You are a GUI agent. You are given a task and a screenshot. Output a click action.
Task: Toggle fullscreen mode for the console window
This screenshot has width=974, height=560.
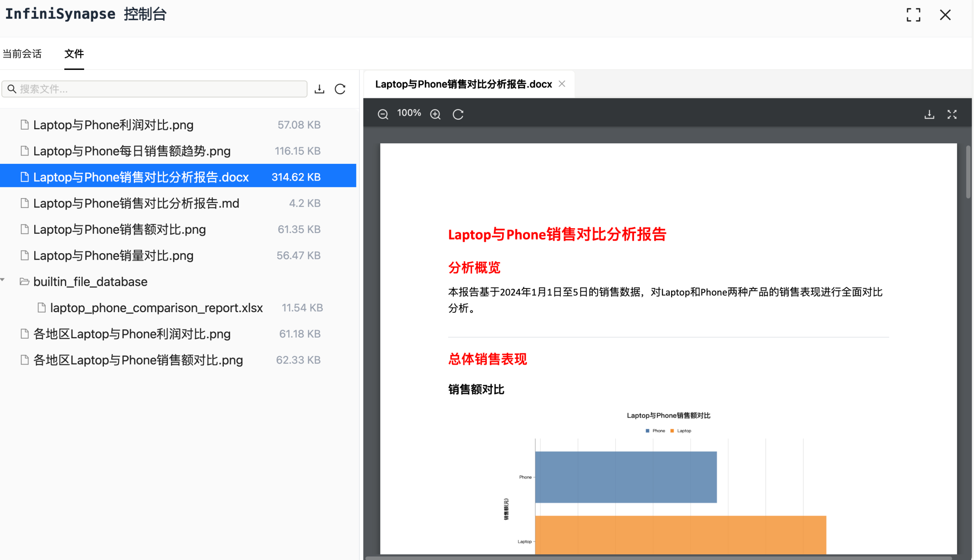913,15
